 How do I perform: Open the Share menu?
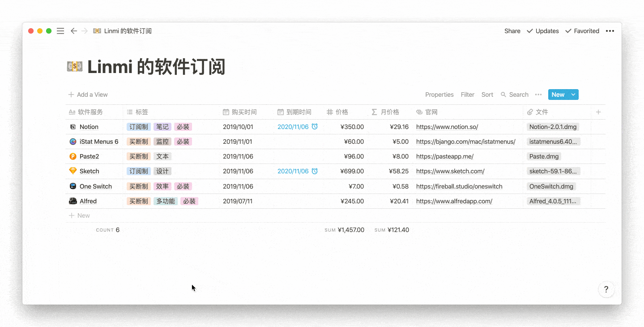512,31
